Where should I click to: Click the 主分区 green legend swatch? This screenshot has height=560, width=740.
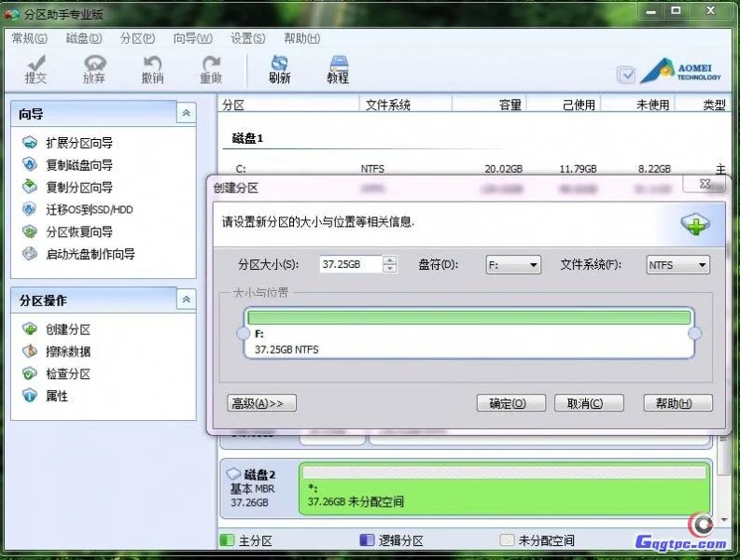227,539
